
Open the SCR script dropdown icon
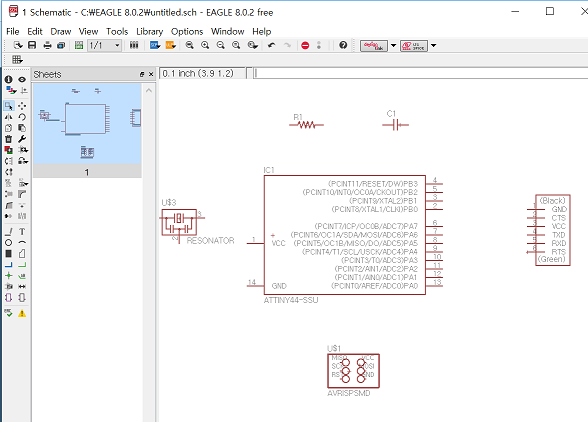click(155, 45)
